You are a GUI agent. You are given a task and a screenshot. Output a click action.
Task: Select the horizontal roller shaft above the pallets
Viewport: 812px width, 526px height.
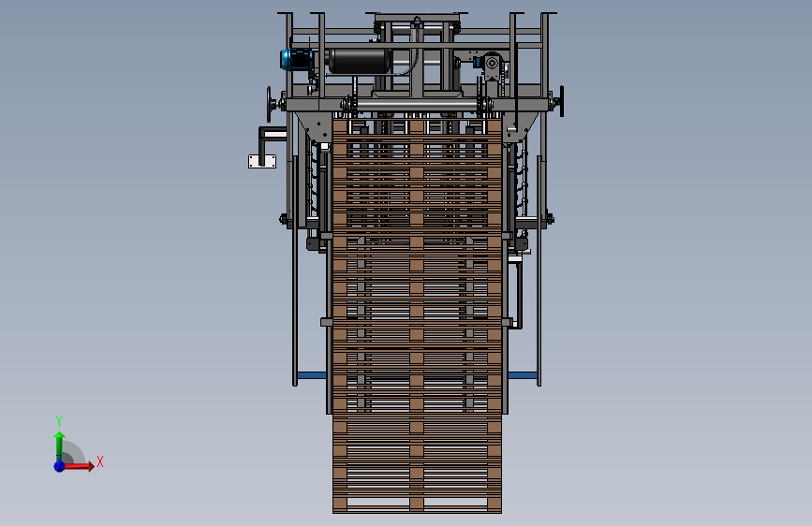click(x=417, y=106)
